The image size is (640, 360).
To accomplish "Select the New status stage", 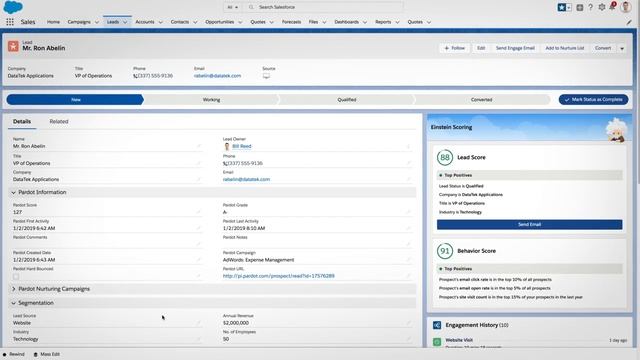I will coord(75,100).
